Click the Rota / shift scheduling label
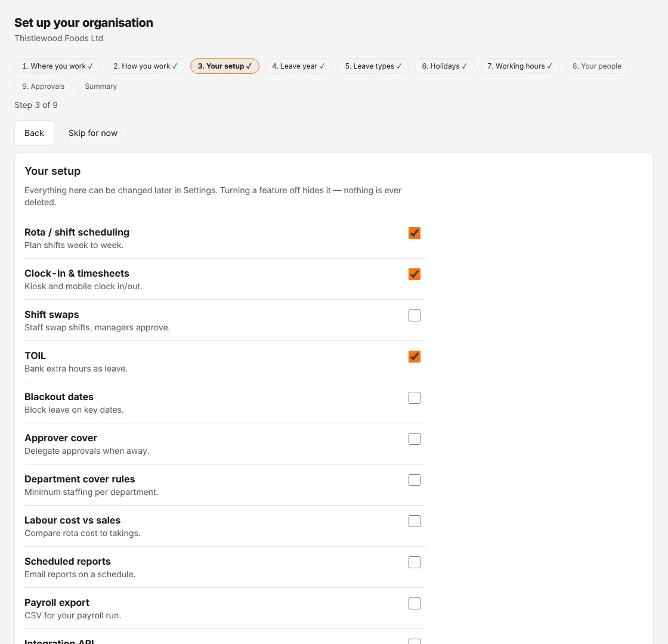 point(77,232)
